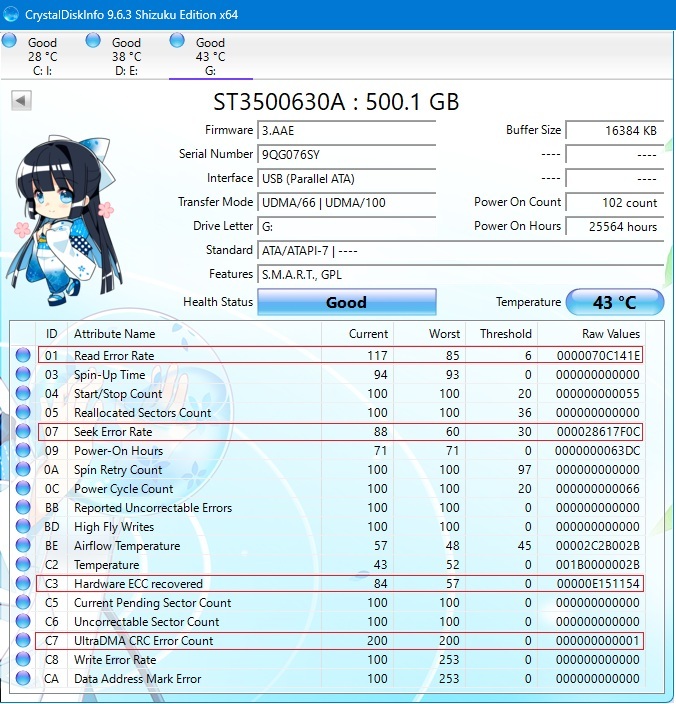Click the ST3500630A : 500.1 GB disk title
The image size is (676, 704).
(336, 101)
